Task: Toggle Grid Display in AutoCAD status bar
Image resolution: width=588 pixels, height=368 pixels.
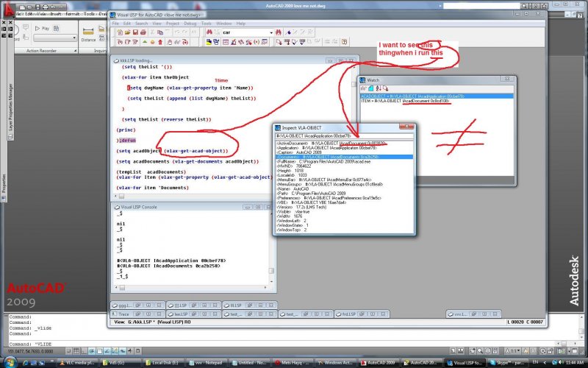Action: point(76,351)
